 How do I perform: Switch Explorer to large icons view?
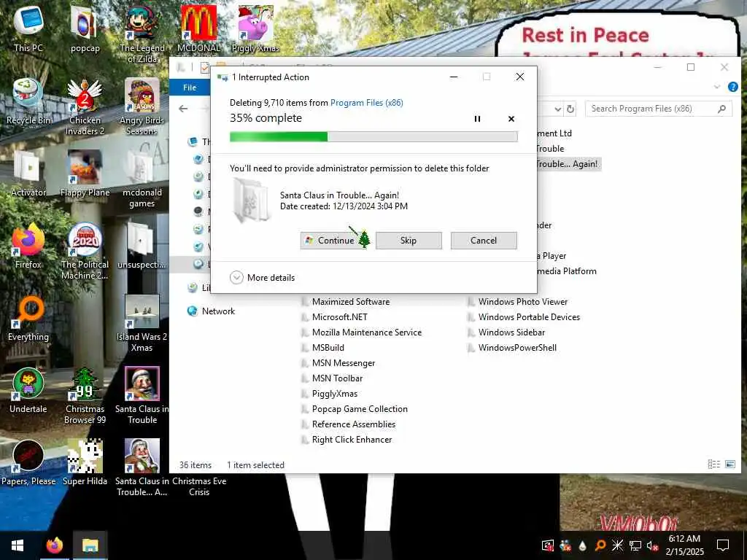point(729,464)
